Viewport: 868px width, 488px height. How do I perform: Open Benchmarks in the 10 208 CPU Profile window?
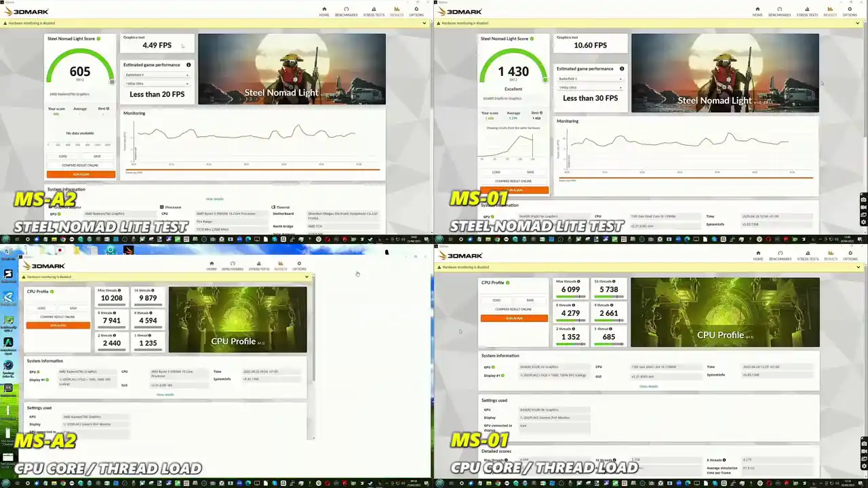click(233, 266)
